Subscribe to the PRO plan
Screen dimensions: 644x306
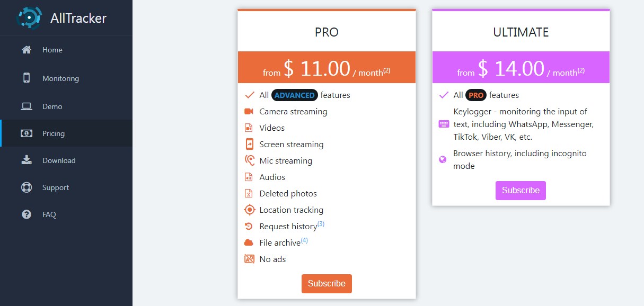pos(327,283)
